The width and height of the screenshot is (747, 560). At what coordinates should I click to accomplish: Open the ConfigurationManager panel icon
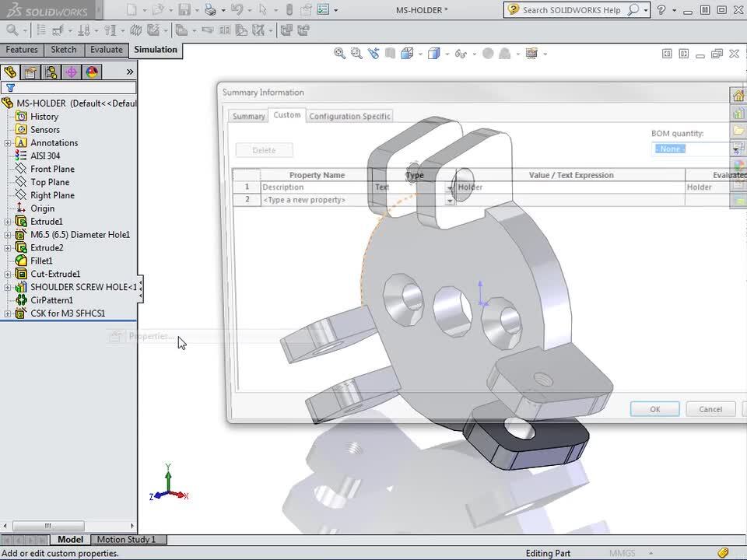click(51, 72)
